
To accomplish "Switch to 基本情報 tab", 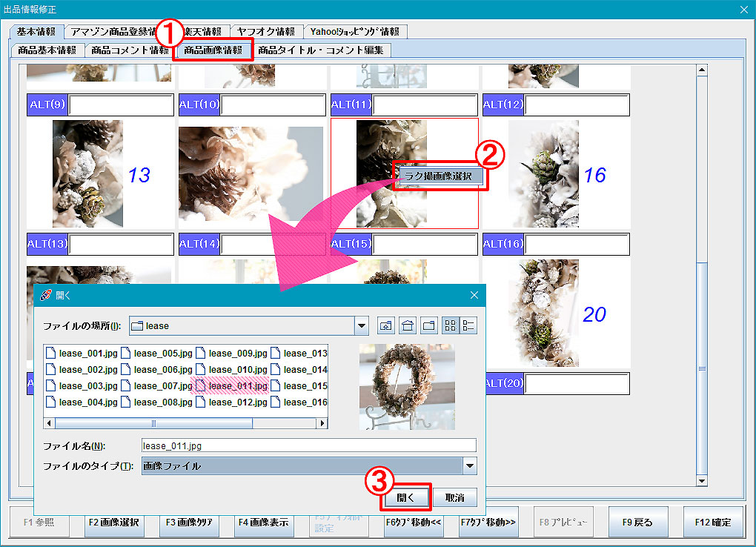I will coord(36,31).
